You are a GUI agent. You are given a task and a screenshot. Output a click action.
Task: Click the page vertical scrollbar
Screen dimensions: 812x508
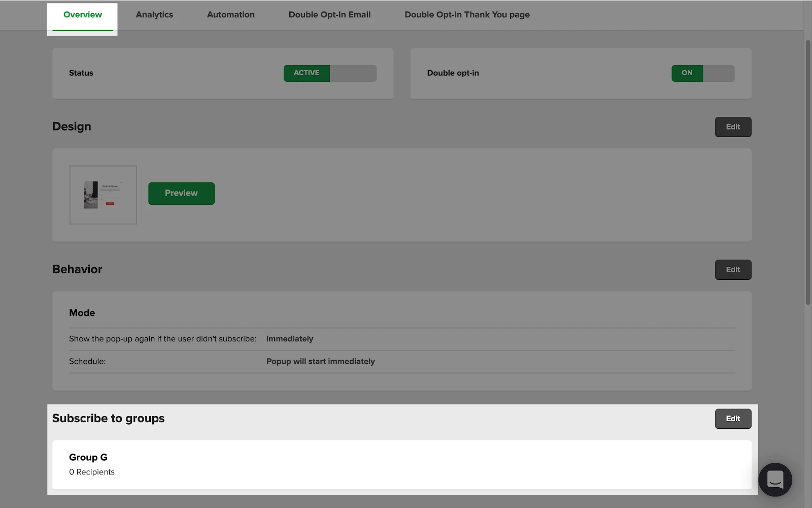pyautogui.click(x=807, y=173)
